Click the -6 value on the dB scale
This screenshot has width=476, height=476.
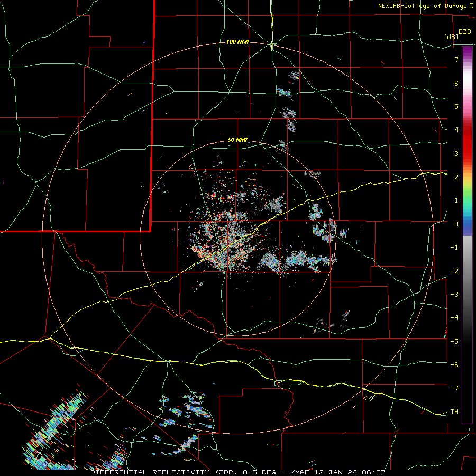click(454, 365)
